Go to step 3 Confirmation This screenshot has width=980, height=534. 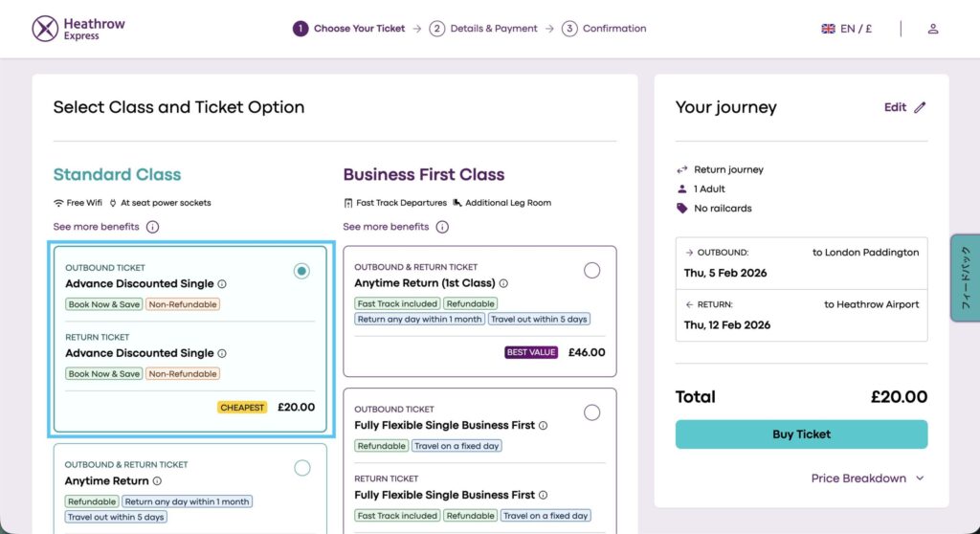(605, 29)
